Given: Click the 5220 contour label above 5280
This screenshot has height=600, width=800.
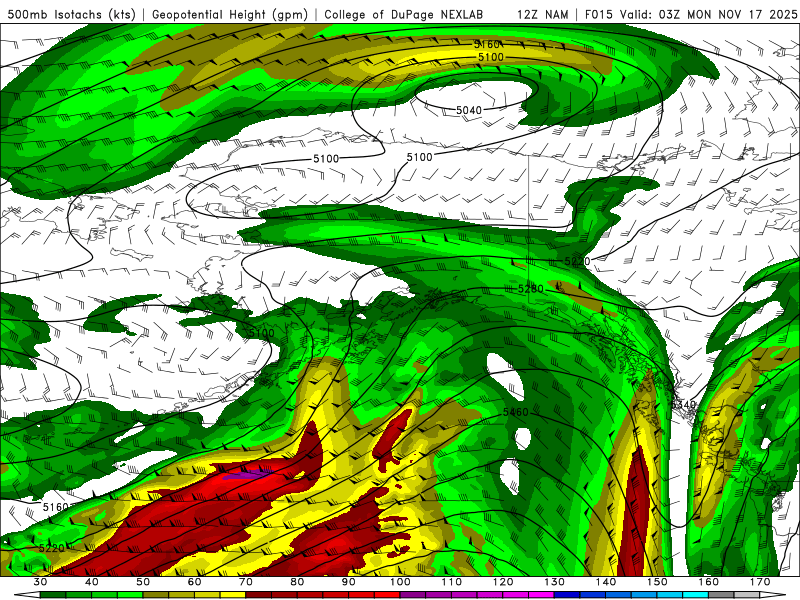Looking at the screenshot, I should tap(577, 261).
